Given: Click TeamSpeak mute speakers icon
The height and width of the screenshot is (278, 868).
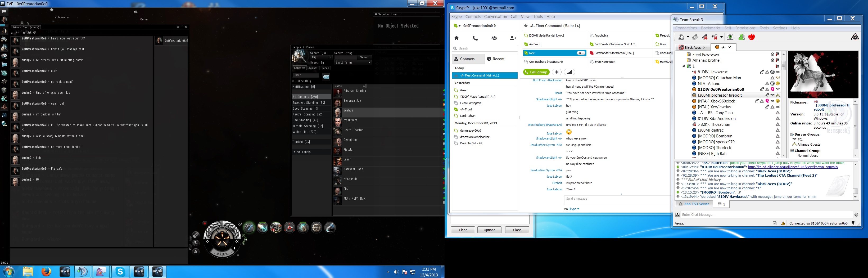Looking at the screenshot, I should click(x=714, y=37).
